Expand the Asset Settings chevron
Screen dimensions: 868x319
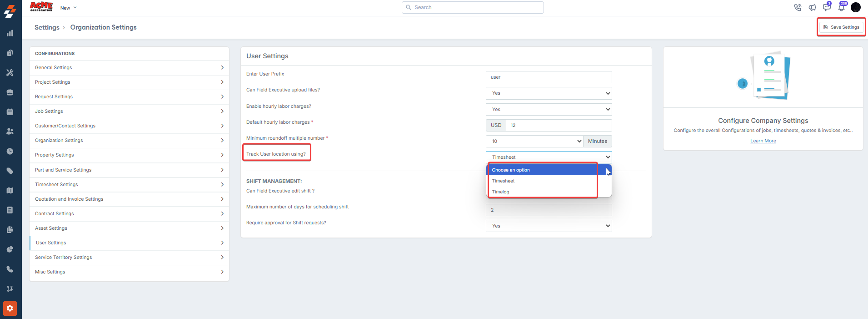click(x=222, y=228)
